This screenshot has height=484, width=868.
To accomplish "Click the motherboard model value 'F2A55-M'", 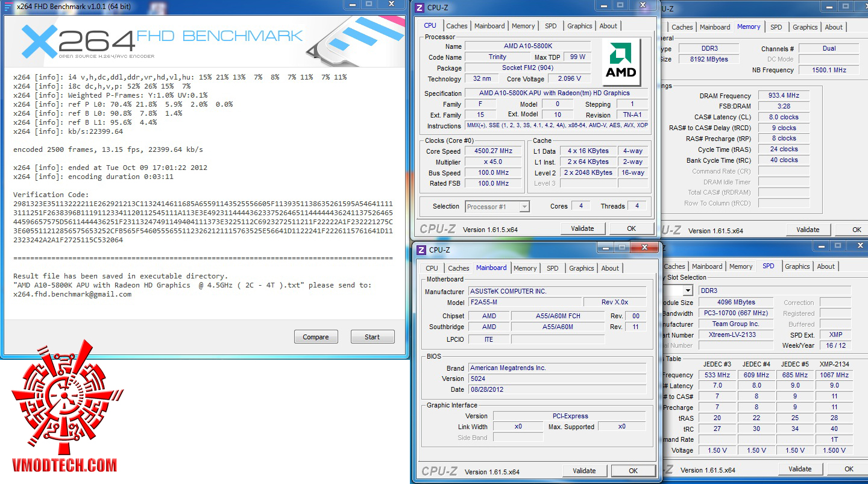I will (526, 302).
